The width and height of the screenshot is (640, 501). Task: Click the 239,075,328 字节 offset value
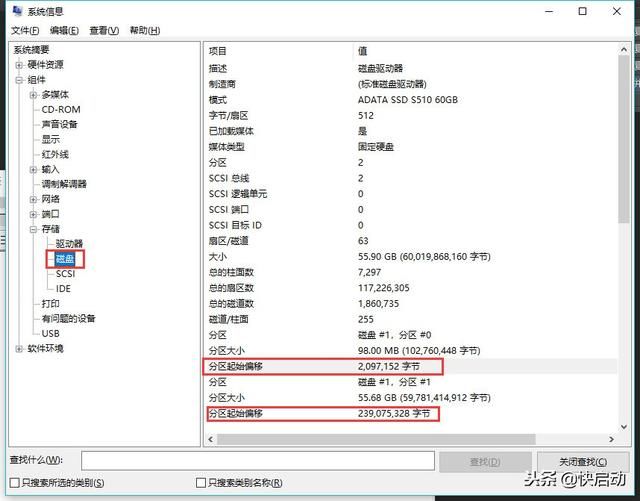tap(394, 414)
